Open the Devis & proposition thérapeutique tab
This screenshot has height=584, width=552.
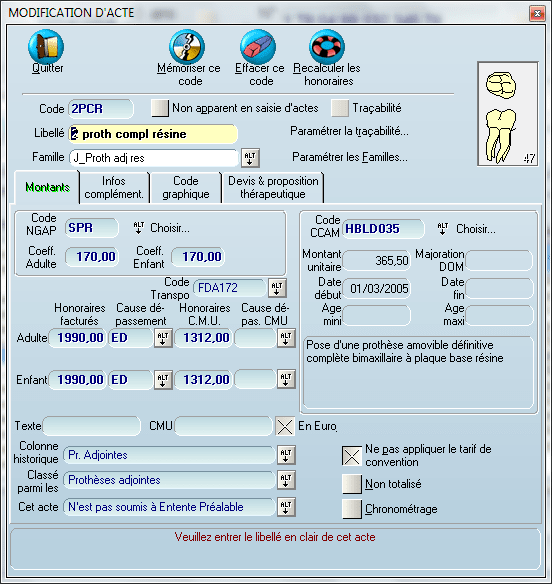(x=273, y=187)
